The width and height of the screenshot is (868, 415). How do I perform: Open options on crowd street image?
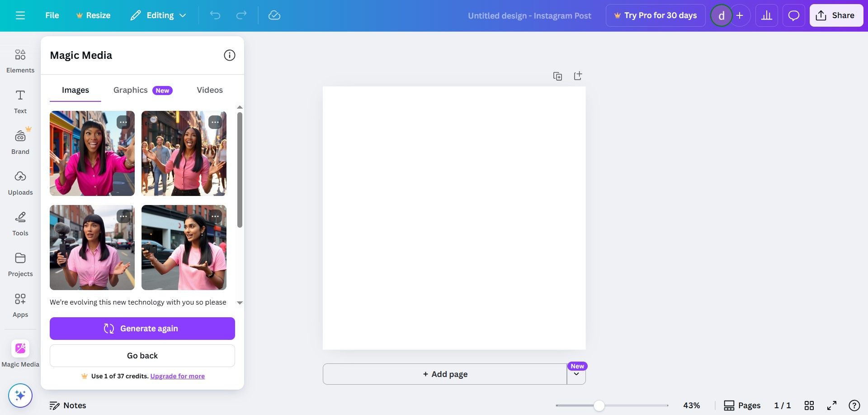coord(215,122)
